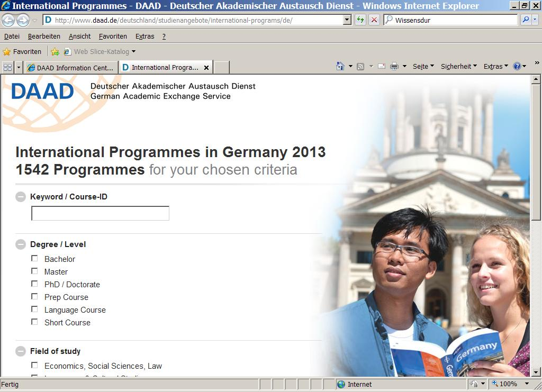The width and height of the screenshot is (542, 392).
Task: Collapse the Degree / Level section
Action: (x=21, y=244)
